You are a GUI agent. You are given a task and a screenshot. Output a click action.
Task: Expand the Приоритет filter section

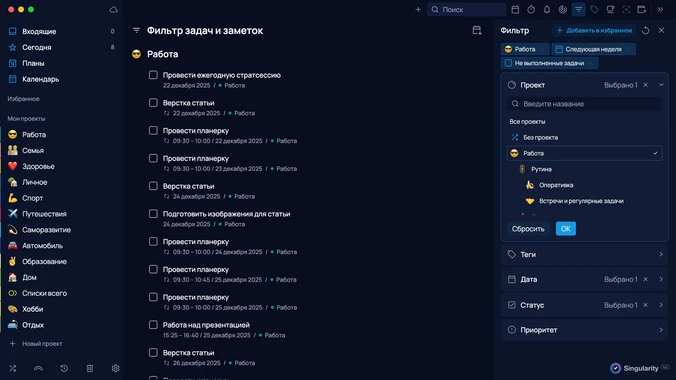click(585, 330)
